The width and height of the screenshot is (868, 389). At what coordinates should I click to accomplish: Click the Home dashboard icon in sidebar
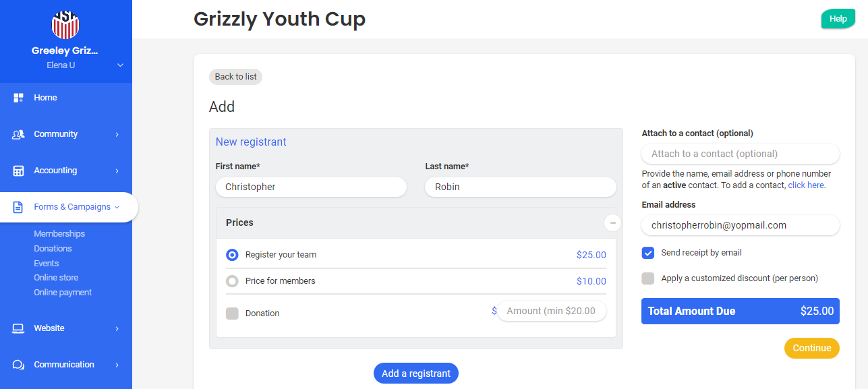tap(19, 98)
